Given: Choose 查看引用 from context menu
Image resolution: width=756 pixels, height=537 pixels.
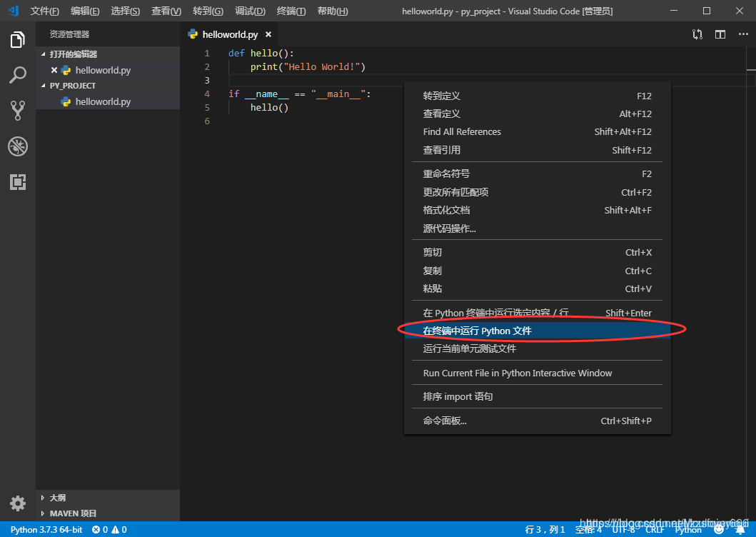Looking at the screenshot, I should click(x=537, y=150).
